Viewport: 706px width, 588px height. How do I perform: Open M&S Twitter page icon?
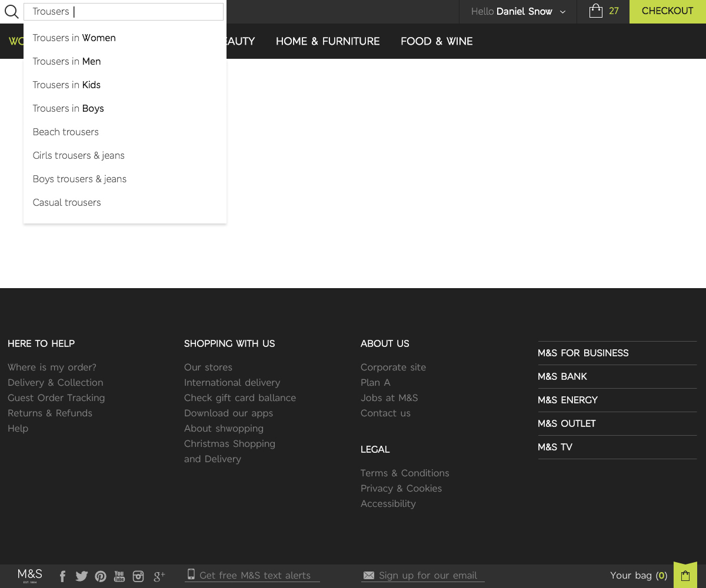tap(81, 576)
